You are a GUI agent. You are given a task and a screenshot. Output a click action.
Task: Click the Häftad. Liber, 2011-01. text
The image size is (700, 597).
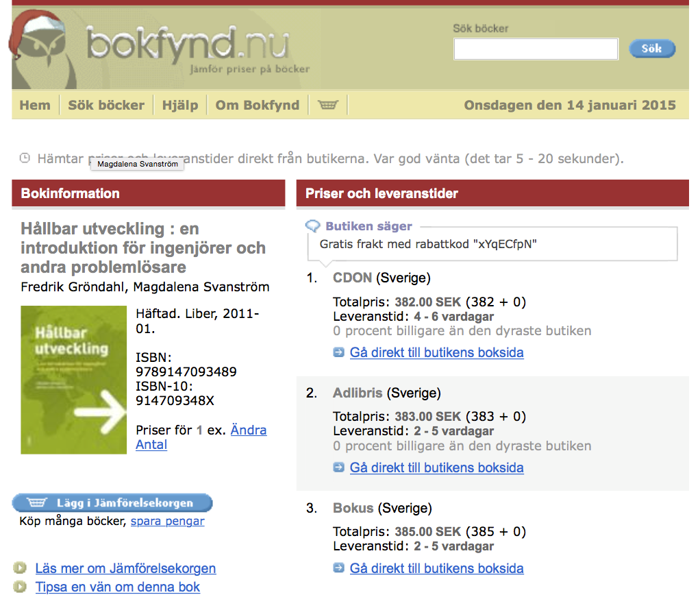click(197, 321)
